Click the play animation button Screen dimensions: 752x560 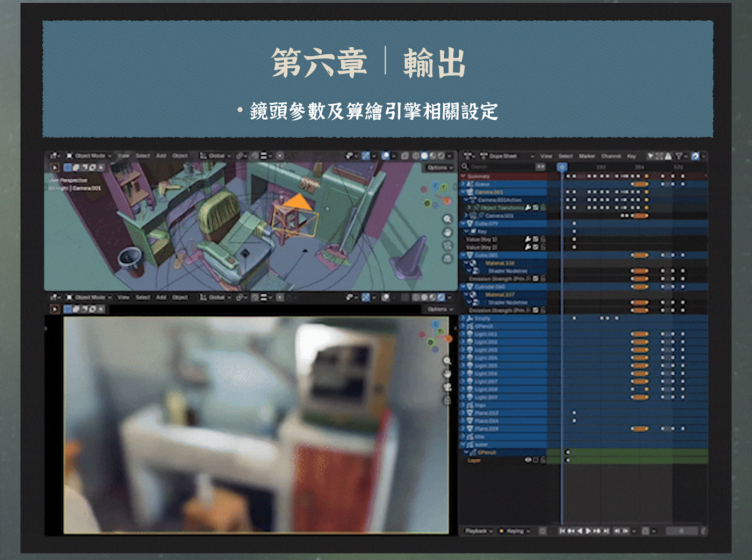coord(588,530)
